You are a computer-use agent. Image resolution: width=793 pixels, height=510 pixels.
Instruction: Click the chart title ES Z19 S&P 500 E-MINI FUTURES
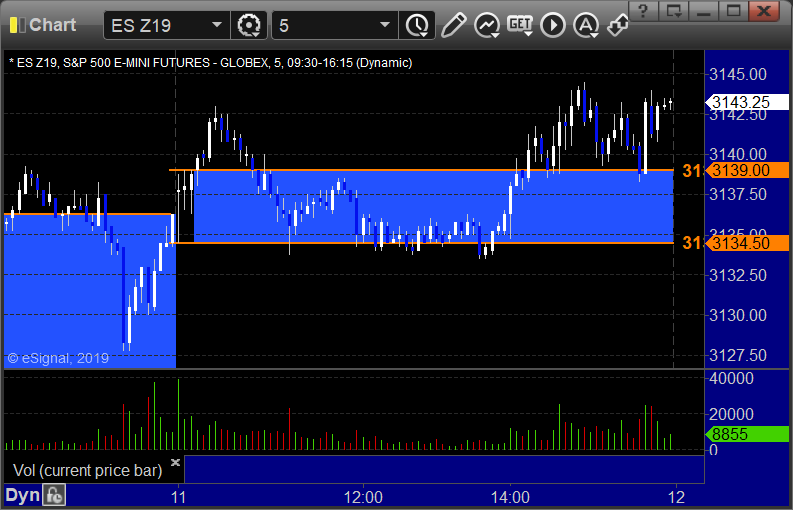click(x=210, y=63)
